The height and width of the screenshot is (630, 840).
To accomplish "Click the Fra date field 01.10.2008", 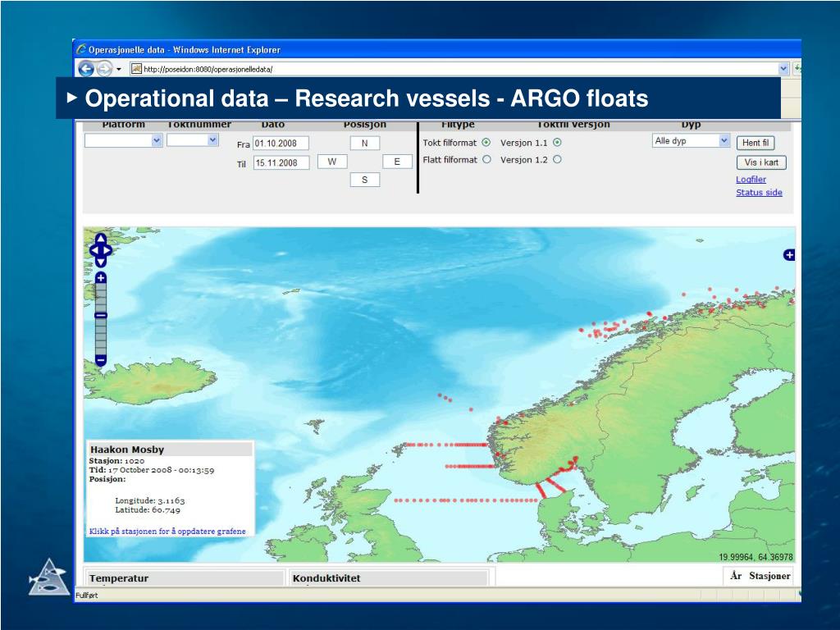I will [x=281, y=144].
